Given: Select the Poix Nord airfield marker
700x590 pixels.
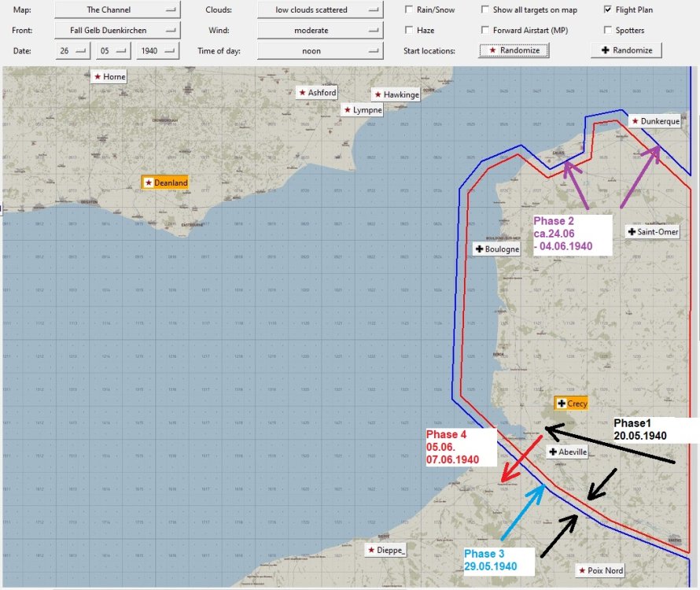Looking at the screenshot, I should pos(600,570).
